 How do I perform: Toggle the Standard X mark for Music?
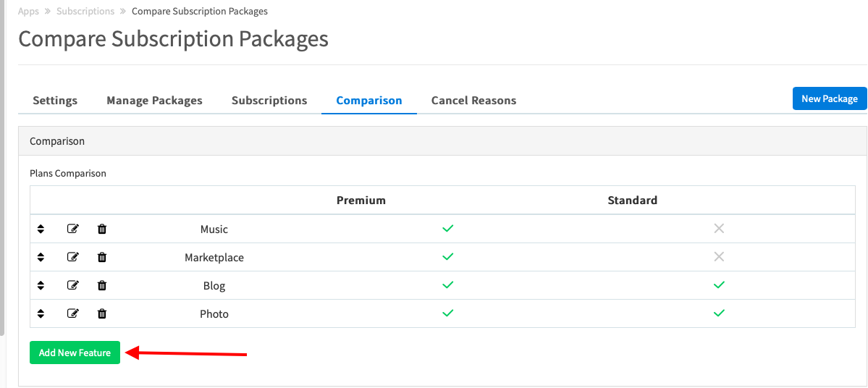click(719, 228)
